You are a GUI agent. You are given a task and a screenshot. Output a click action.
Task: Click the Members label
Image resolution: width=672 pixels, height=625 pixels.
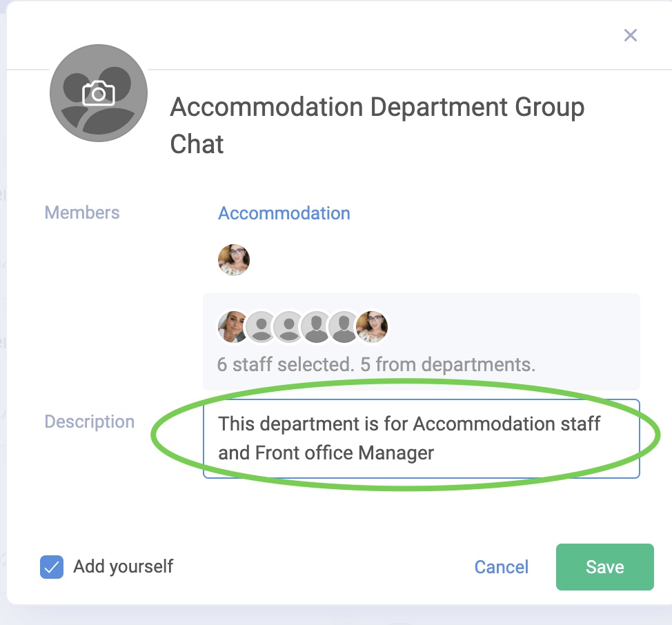tap(81, 212)
